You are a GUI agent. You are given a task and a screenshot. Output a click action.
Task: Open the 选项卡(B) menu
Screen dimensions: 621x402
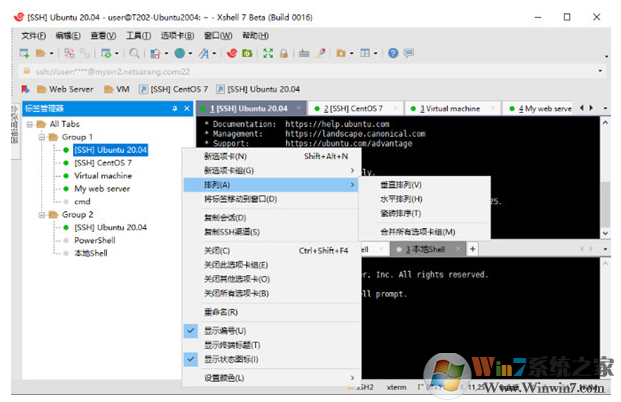[177, 36]
